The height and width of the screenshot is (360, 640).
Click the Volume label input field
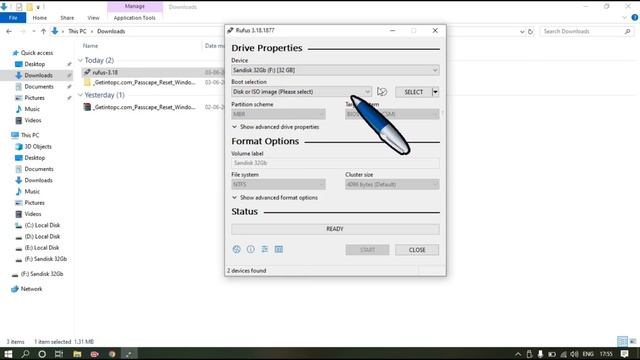pyautogui.click(x=335, y=163)
